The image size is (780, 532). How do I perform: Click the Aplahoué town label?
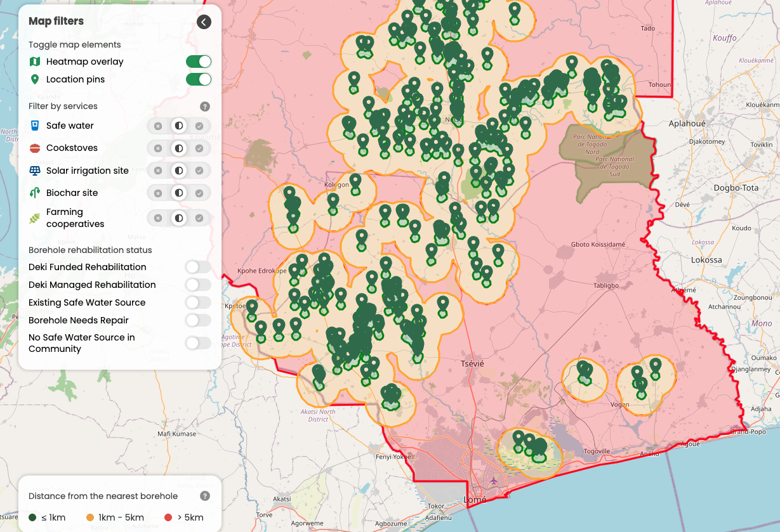[686, 124]
